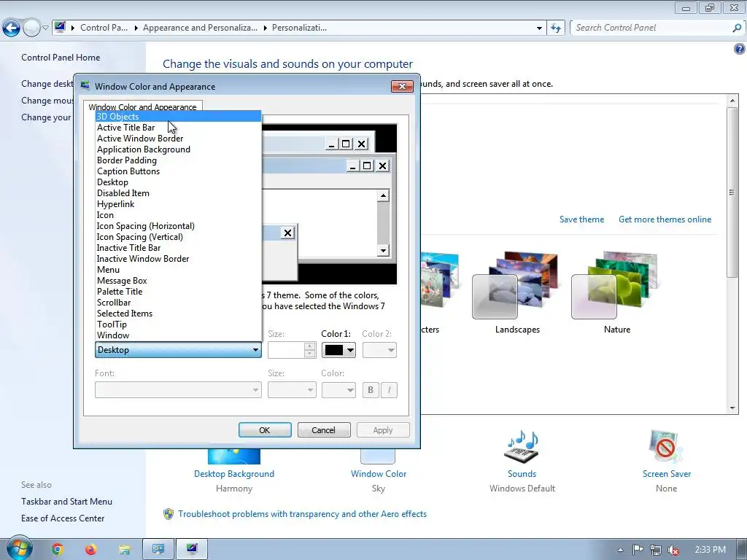Open the Color 1 black swatch picker

[x=338, y=350]
